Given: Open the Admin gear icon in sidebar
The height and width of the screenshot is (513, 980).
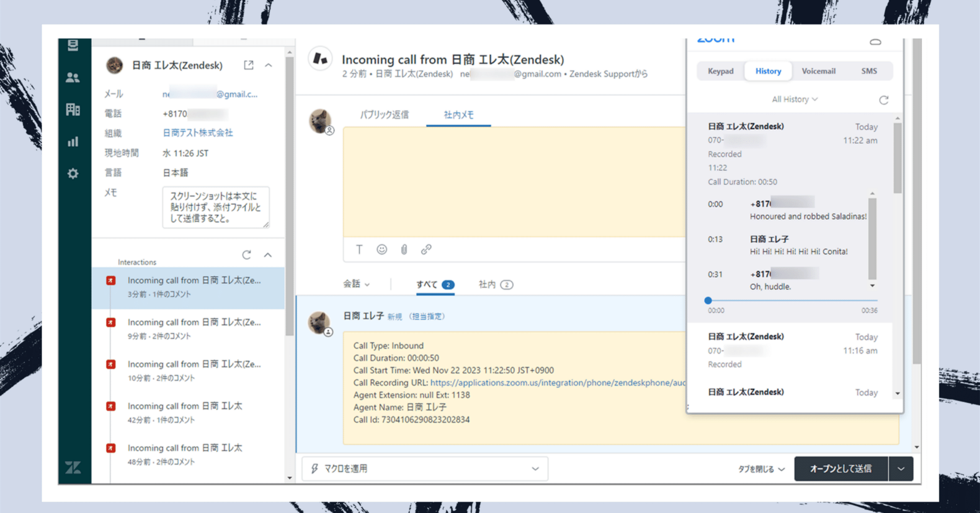Looking at the screenshot, I should coord(73,174).
